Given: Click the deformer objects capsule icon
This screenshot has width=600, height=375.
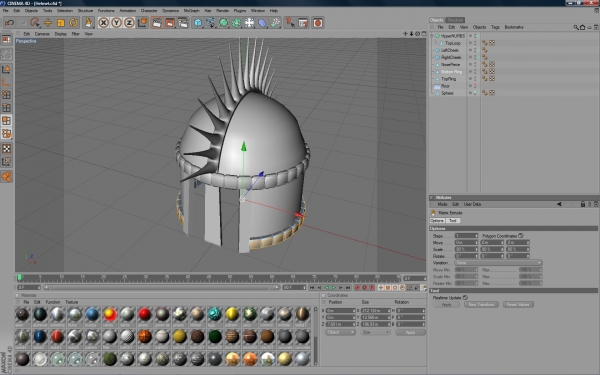Looking at the screenshot, I should click(x=262, y=23).
